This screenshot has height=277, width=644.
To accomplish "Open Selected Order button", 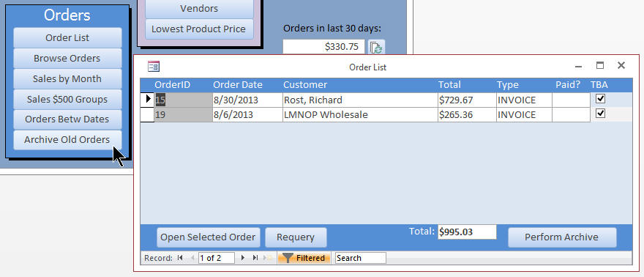I will pyautogui.click(x=209, y=237).
